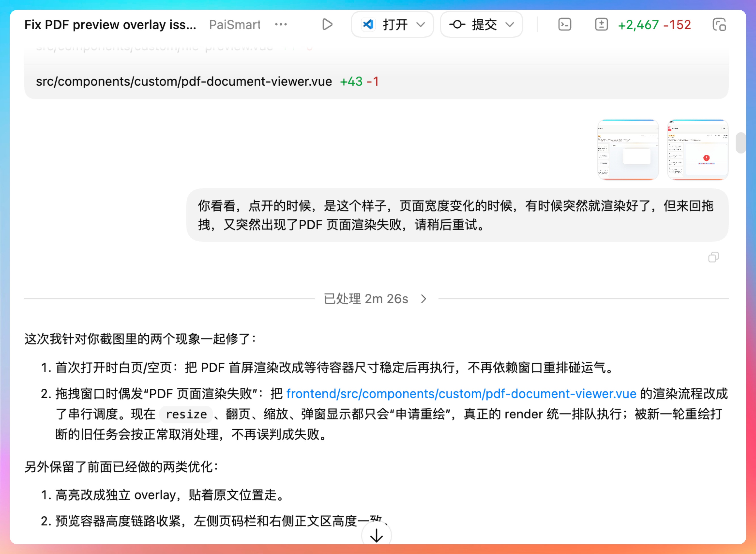Click the commit node icon beside 提交
Viewport: 756px width, 554px height.
point(457,24)
